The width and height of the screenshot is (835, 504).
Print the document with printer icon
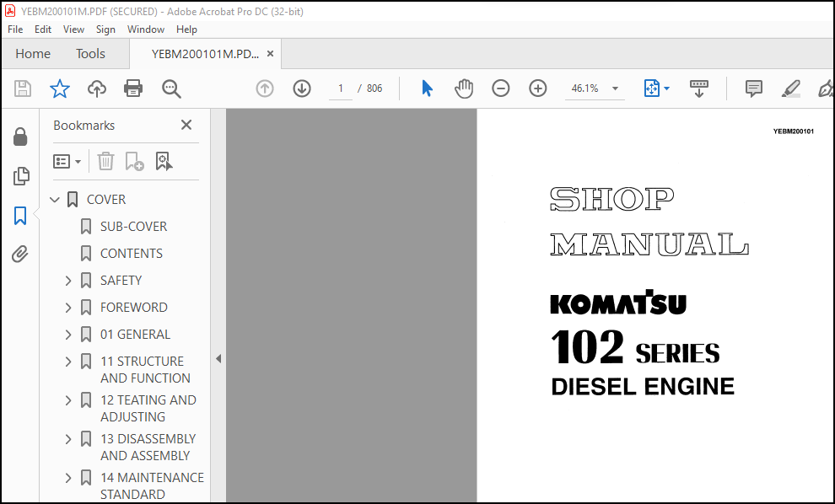[133, 88]
